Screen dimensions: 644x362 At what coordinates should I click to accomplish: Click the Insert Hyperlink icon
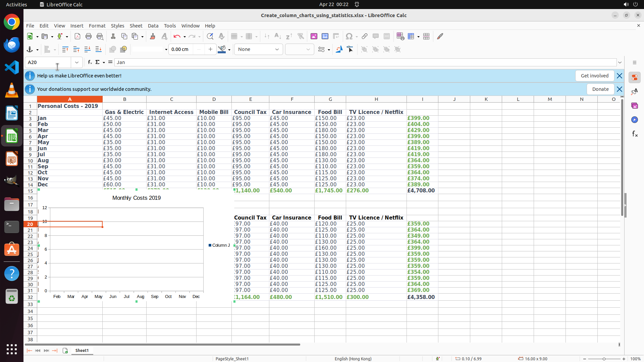tap(365, 36)
